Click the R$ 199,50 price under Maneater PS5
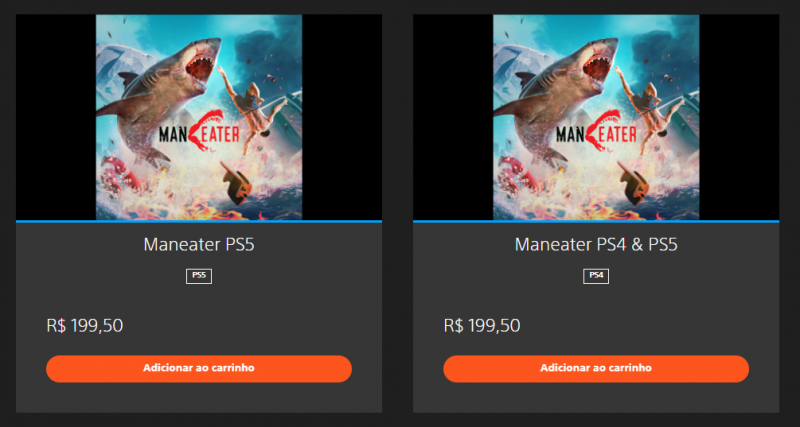 click(x=85, y=325)
